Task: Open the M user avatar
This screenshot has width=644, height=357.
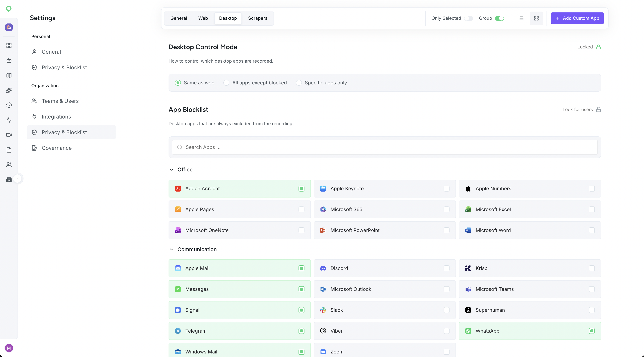Action: [x=9, y=348]
